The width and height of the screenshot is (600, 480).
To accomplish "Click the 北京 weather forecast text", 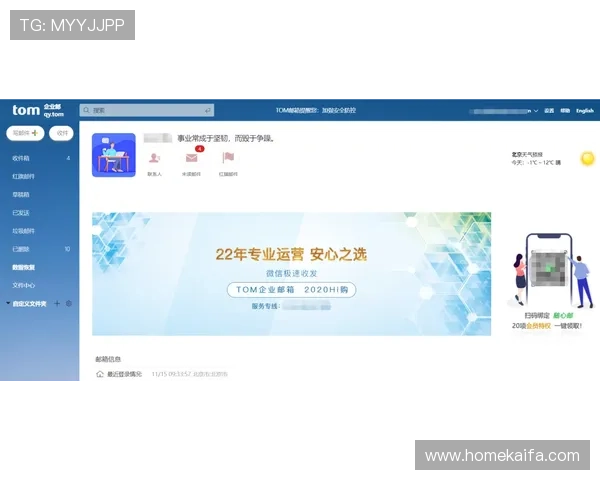I will [536, 158].
